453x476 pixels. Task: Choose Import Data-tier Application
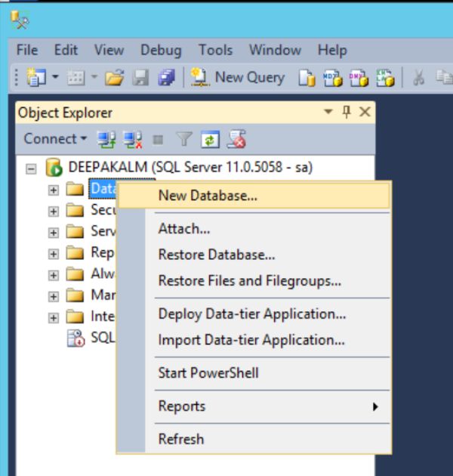point(254,340)
